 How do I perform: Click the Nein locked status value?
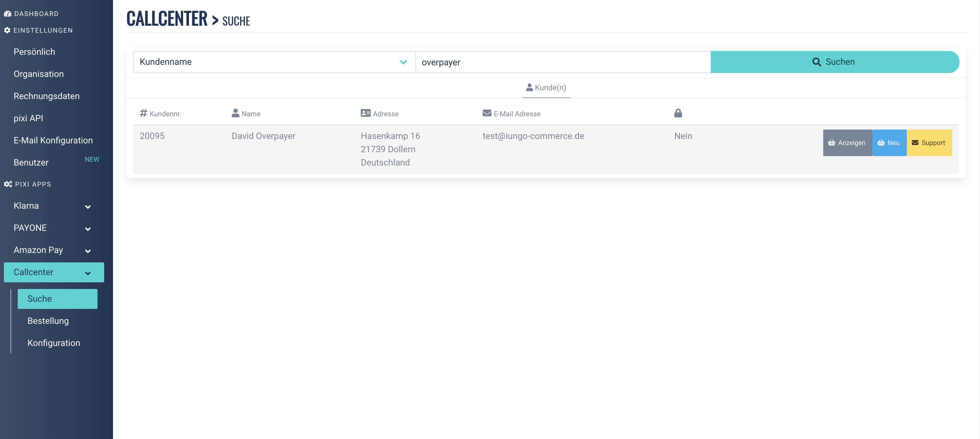pyautogui.click(x=683, y=136)
